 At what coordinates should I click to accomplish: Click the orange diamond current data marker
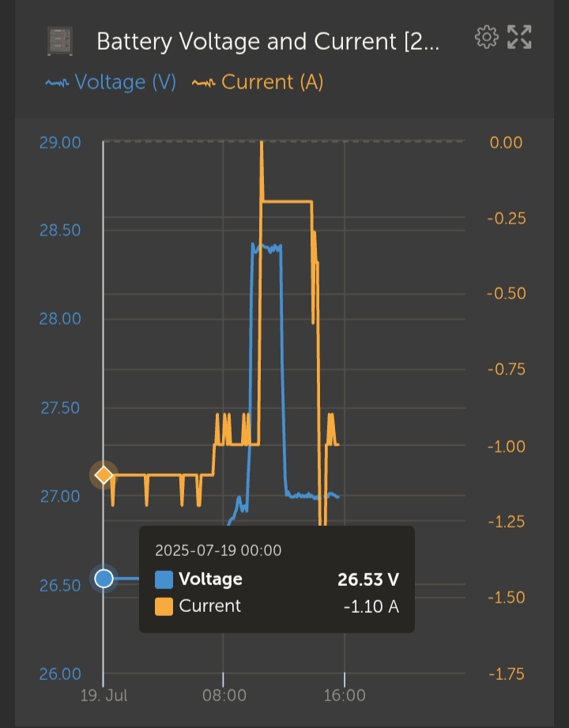point(104,475)
